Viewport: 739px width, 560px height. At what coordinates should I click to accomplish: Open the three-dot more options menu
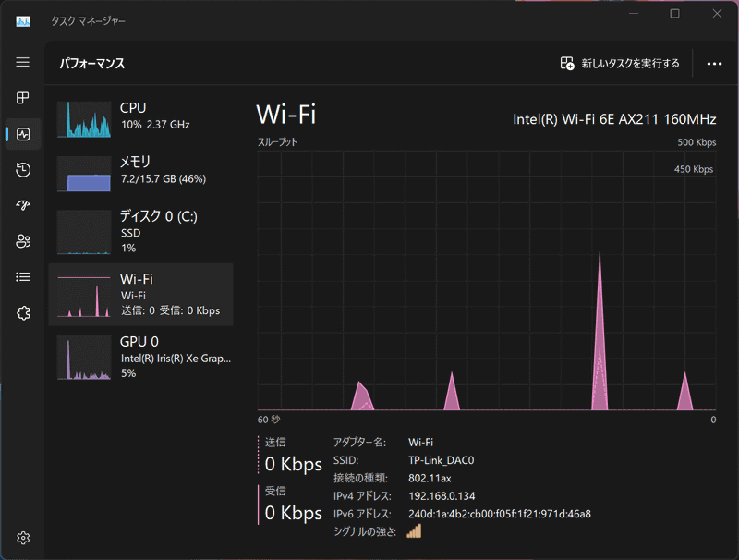[714, 64]
